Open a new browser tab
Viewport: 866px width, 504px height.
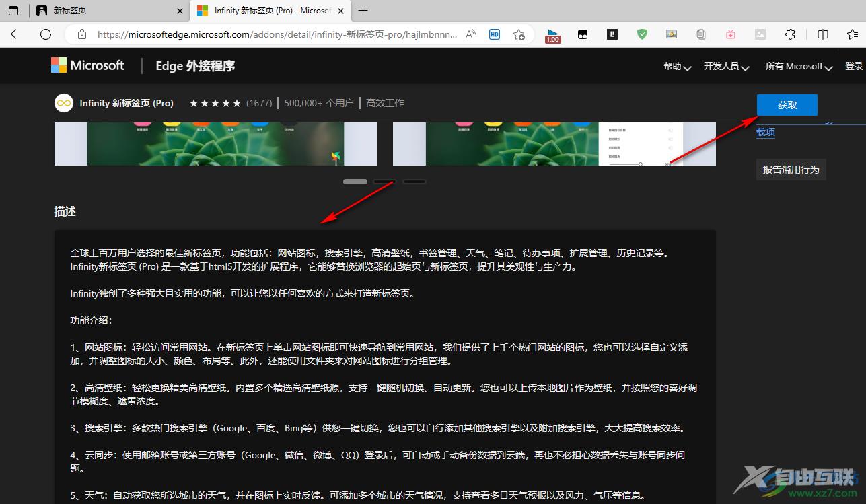click(363, 11)
